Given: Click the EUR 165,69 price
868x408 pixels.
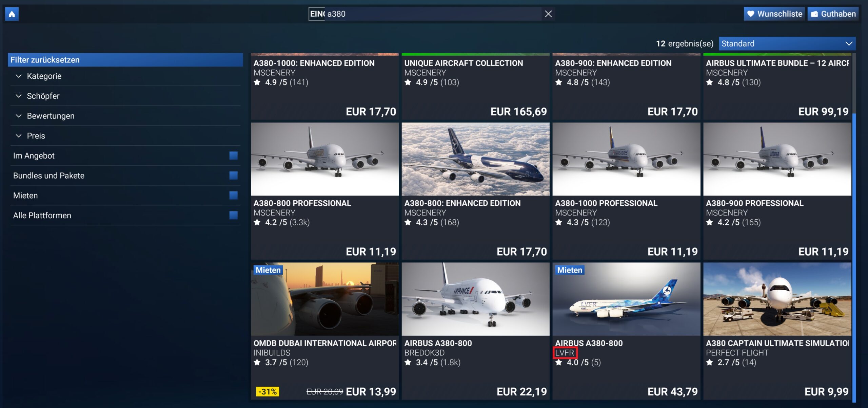Looking at the screenshot, I should point(518,112).
